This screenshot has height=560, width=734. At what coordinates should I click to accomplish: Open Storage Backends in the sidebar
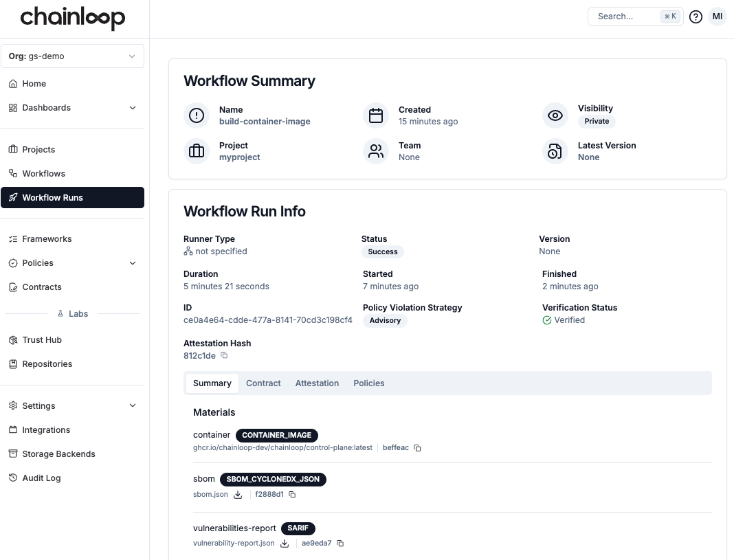click(73, 453)
